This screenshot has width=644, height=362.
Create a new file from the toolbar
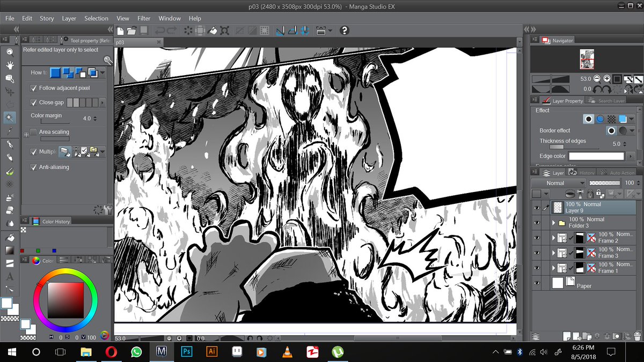[x=121, y=31]
